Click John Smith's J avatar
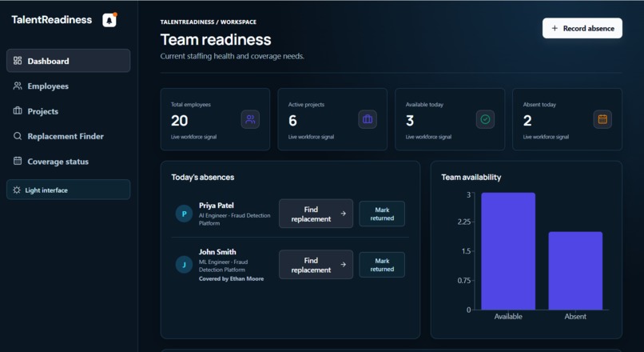 pyautogui.click(x=184, y=265)
